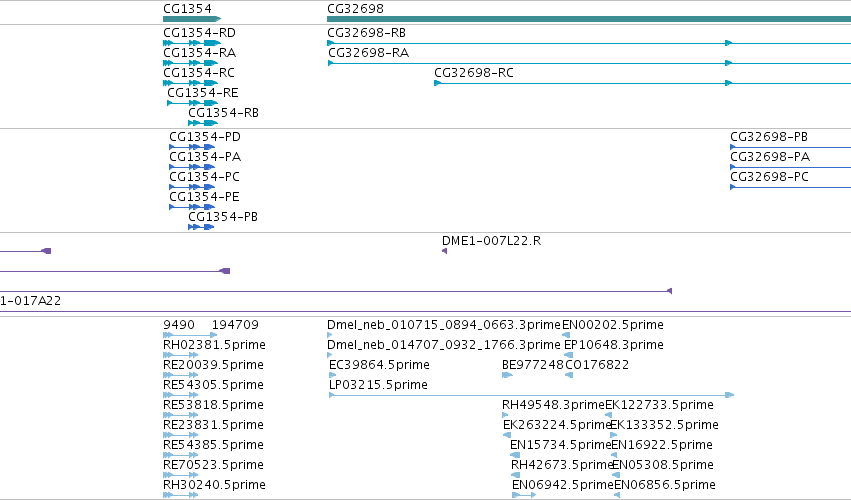Select the LP03215.5prime long feature line

531,395
